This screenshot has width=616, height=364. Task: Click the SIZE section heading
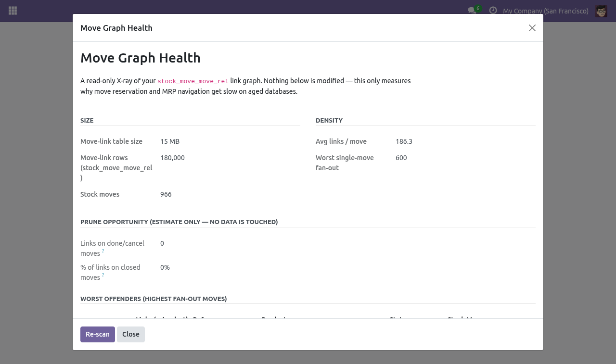tap(87, 120)
